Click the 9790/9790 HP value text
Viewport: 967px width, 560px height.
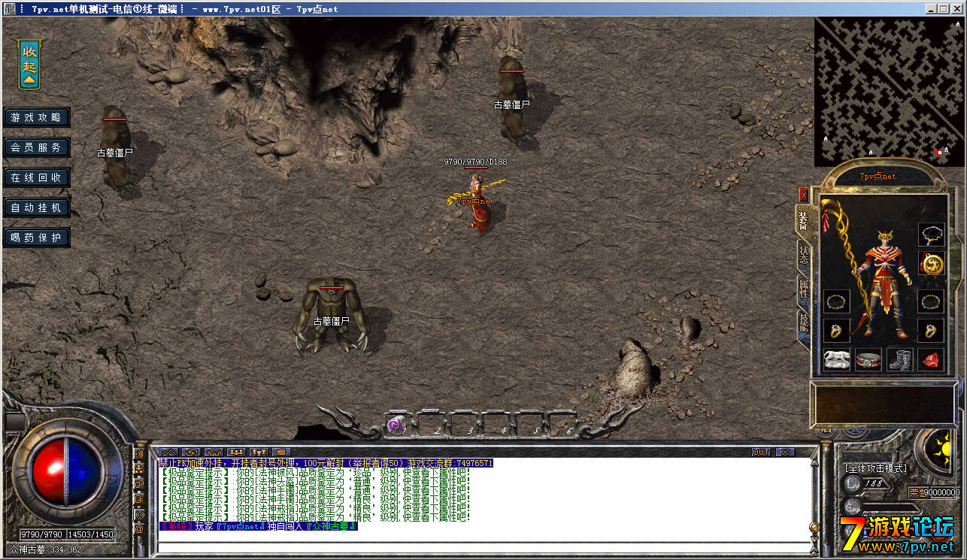click(x=41, y=534)
